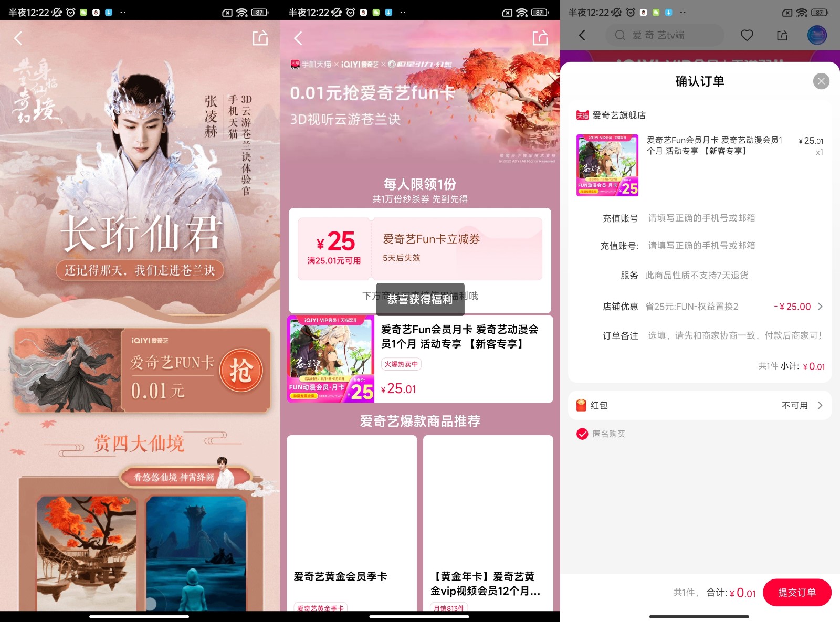
Task: Tap share icon on the 长珩仙君 poster page
Action: tap(260, 38)
